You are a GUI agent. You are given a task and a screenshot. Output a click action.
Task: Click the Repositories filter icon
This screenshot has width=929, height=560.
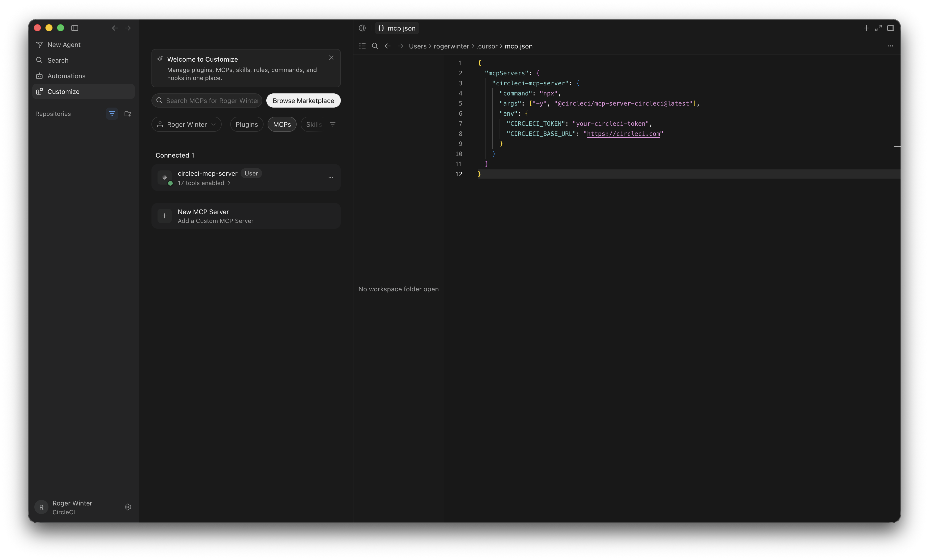[112, 114]
